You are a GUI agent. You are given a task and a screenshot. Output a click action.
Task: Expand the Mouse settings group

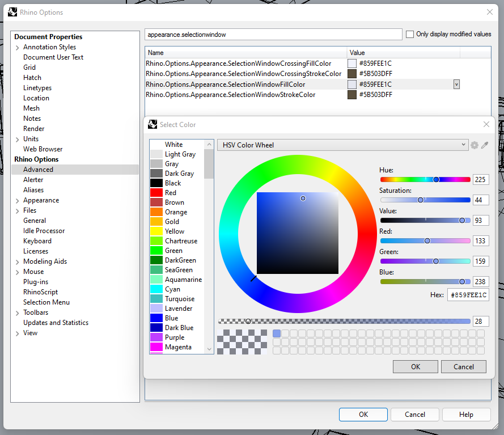[18, 271]
